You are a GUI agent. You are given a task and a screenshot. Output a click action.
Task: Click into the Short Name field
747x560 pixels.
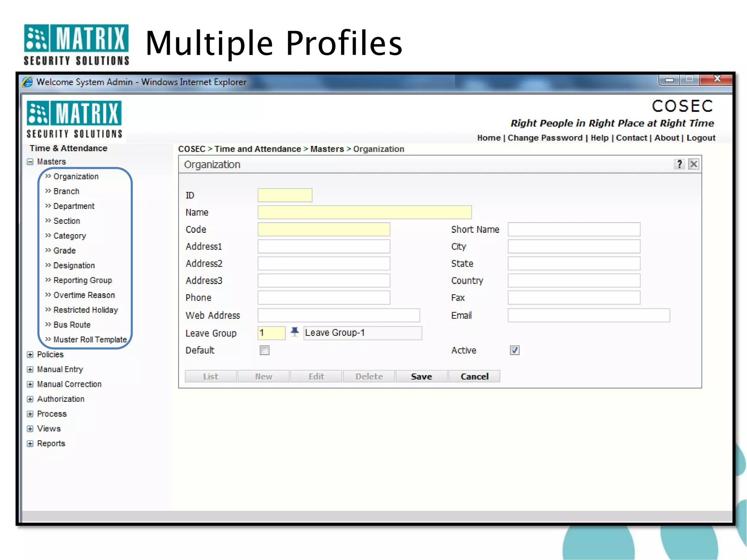[x=574, y=229]
